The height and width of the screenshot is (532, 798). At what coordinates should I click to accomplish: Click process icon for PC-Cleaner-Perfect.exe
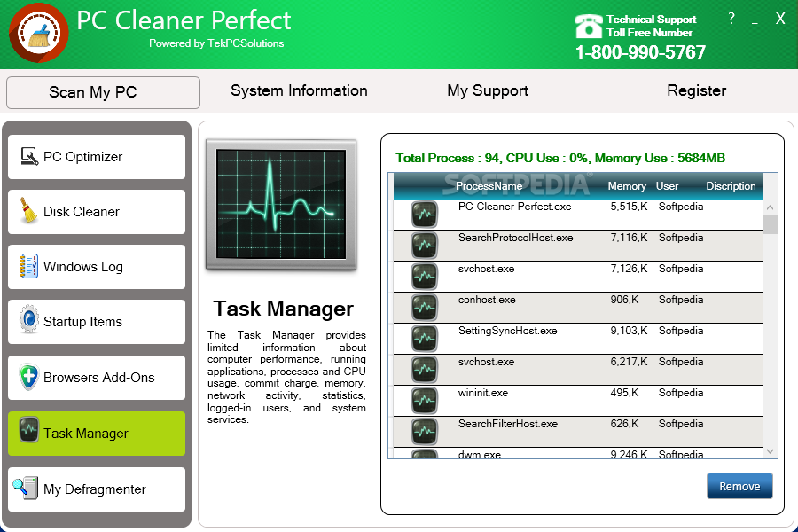[x=424, y=214]
